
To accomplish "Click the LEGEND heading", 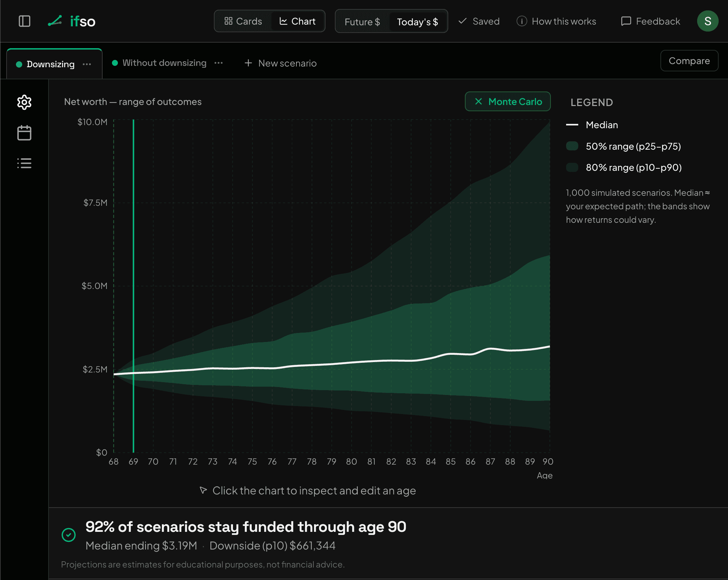I will (x=592, y=102).
